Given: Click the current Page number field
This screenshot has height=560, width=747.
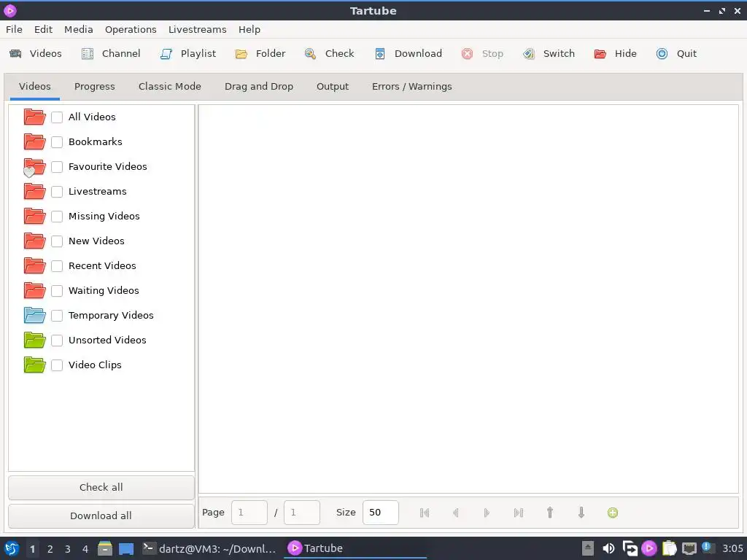Looking at the screenshot, I should [x=249, y=513].
